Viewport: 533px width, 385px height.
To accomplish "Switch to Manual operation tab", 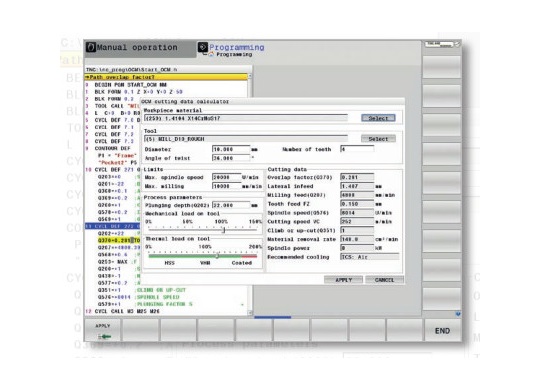I will click(140, 48).
